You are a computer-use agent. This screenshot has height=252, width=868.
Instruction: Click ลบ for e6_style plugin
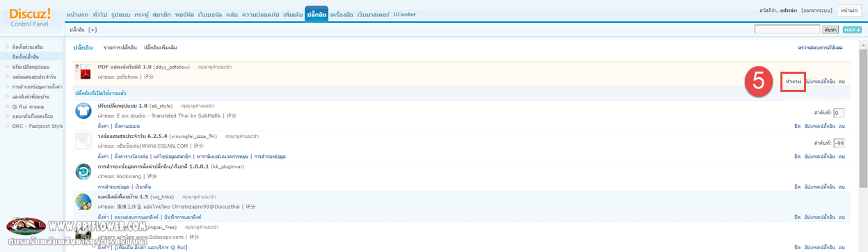tap(842, 126)
